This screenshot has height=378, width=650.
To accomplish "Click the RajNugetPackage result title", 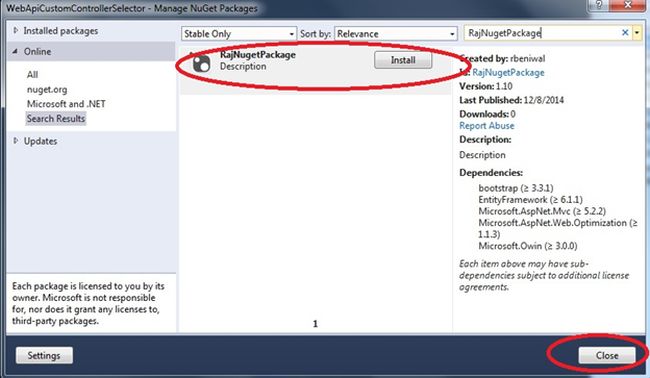I will click(x=258, y=55).
